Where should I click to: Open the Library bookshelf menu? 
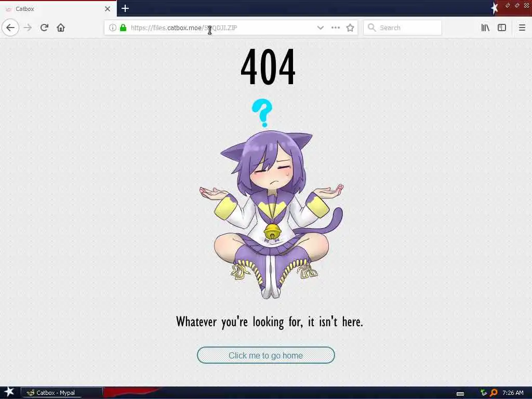coord(485,28)
